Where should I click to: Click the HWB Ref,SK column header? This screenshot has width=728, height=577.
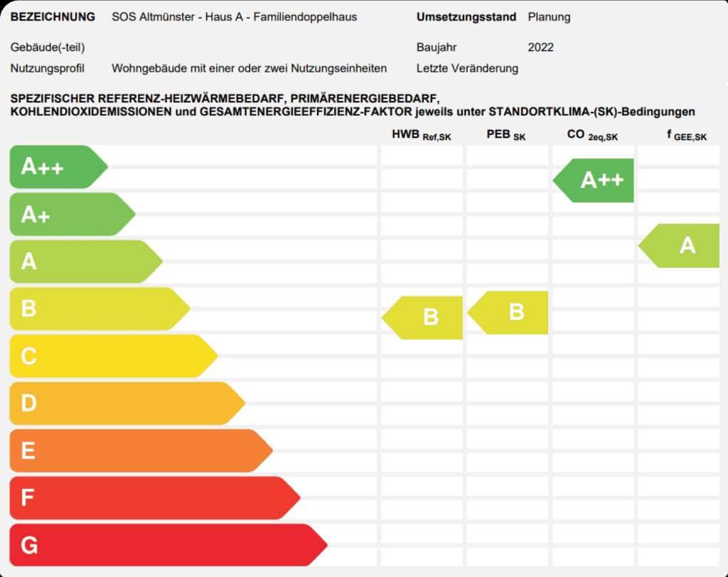421,135
